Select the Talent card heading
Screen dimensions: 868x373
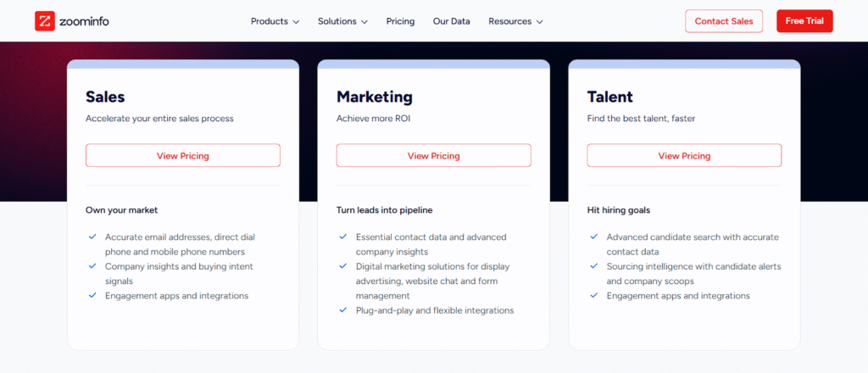[x=610, y=97]
